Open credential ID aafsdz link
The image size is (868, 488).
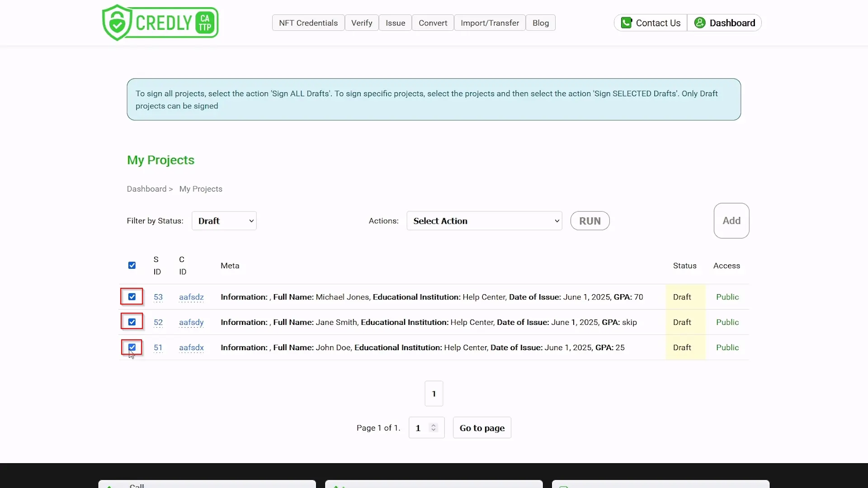click(191, 297)
